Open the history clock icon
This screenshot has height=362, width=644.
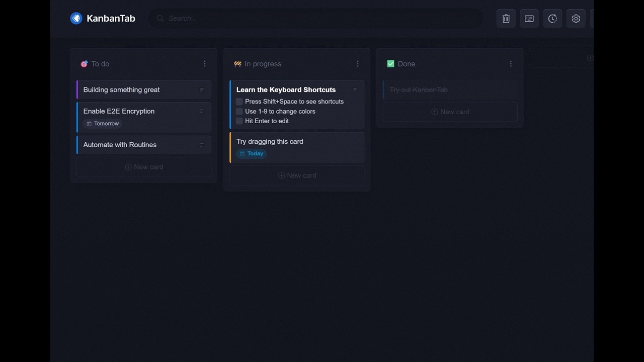point(552,19)
